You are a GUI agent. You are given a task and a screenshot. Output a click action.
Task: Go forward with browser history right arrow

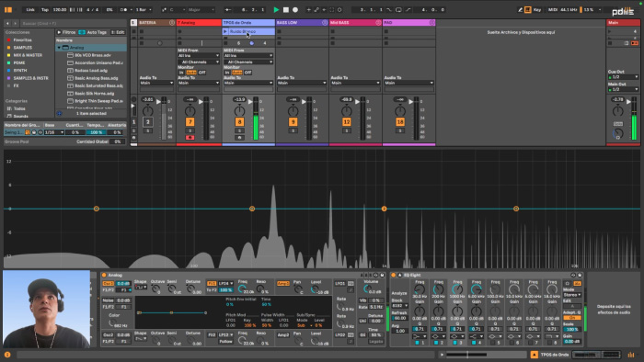[15, 23]
